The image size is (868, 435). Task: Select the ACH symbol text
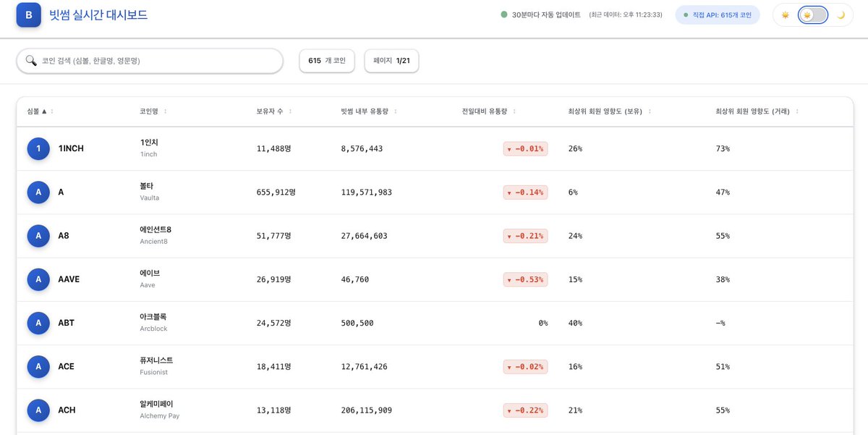click(66, 410)
